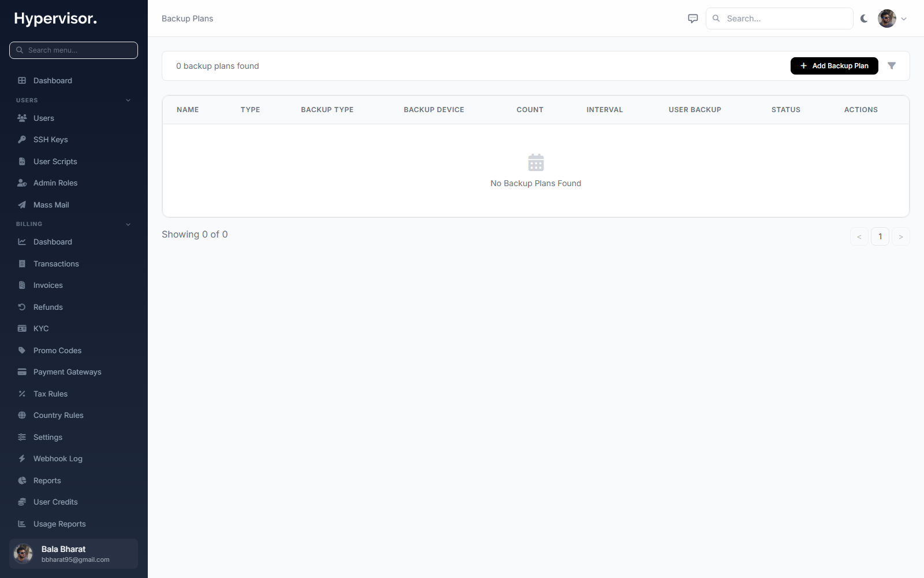Click the Backup Plans page title
This screenshot has width=924, height=578.
(x=187, y=18)
